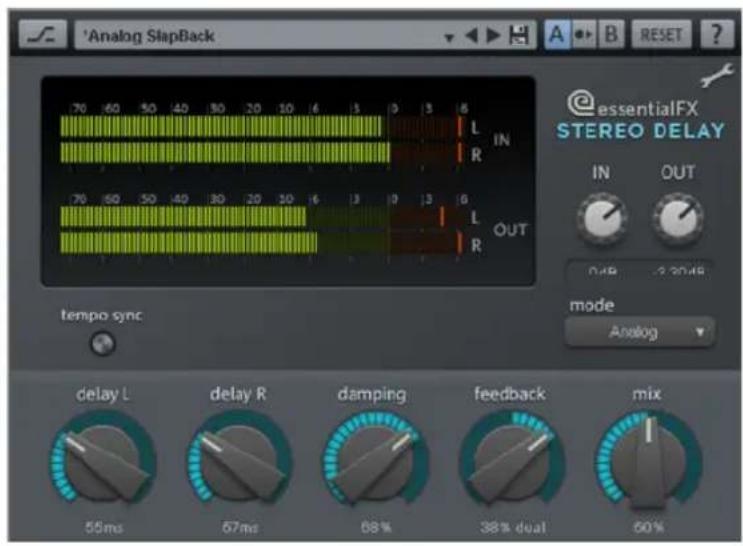Click the input gain dB readout
This screenshot has width=743, height=546.
603,272
